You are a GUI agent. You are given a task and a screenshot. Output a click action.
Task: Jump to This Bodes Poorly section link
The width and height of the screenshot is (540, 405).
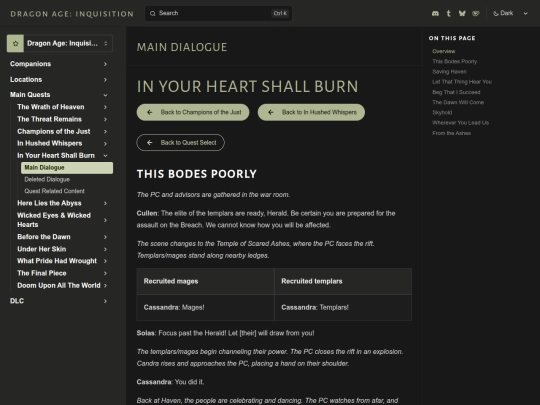coord(455,62)
